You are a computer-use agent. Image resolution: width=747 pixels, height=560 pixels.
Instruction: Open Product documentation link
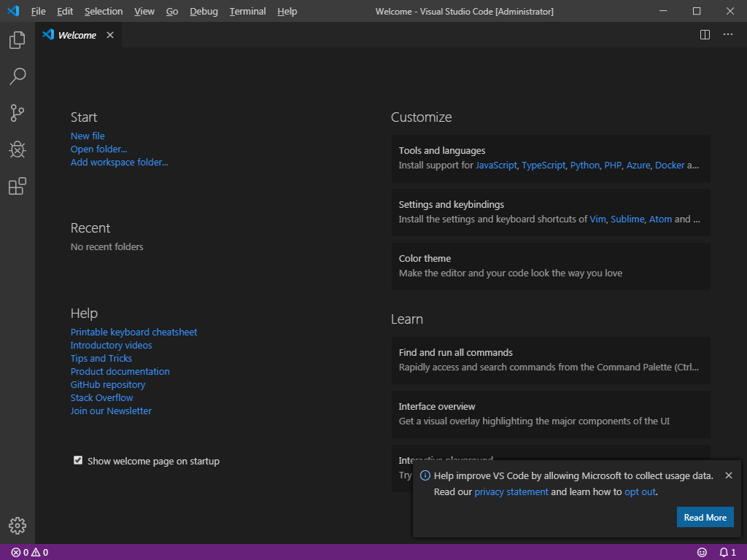pyautogui.click(x=120, y=371)
